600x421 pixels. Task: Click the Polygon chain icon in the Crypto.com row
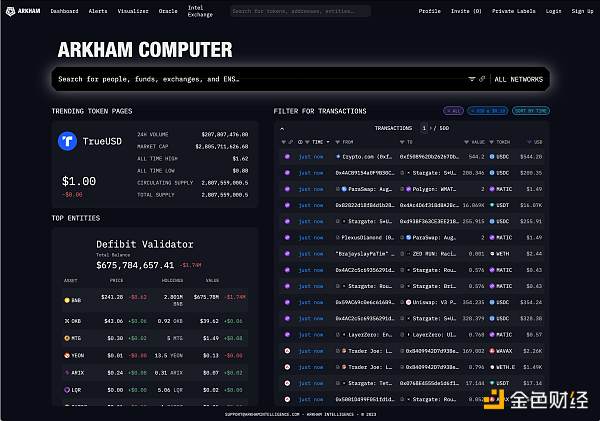287,157
